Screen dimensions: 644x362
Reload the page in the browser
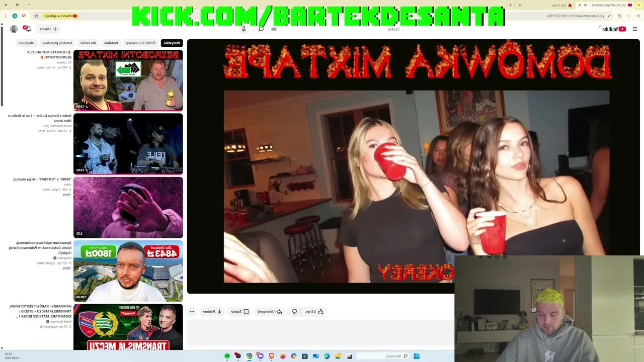point(620,16)
